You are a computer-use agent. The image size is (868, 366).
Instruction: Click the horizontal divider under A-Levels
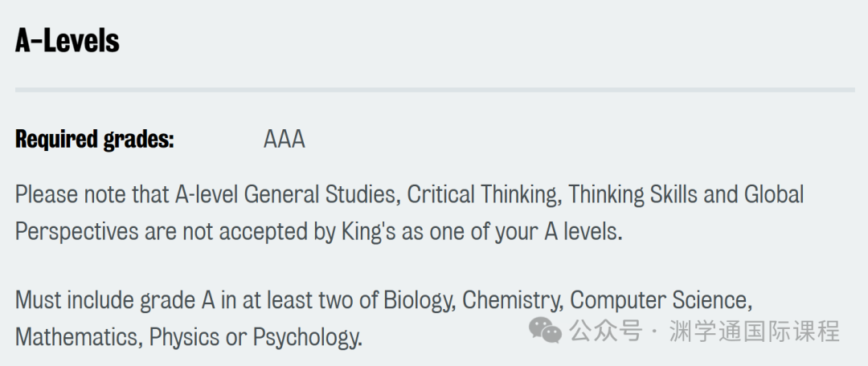(x=435, y=90)
